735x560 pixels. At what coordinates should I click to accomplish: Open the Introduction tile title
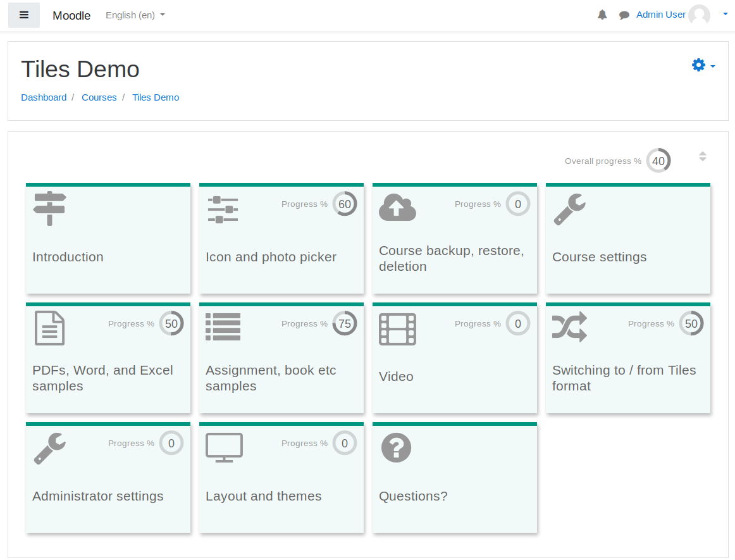pos(68,257)
